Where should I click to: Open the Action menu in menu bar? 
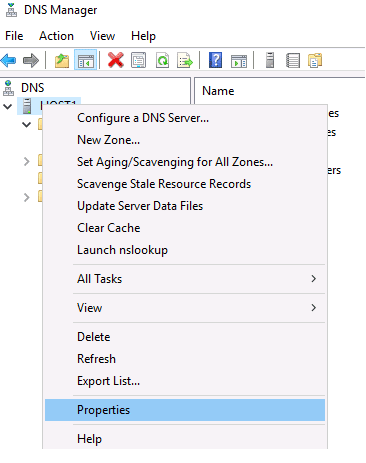(56, 36)
